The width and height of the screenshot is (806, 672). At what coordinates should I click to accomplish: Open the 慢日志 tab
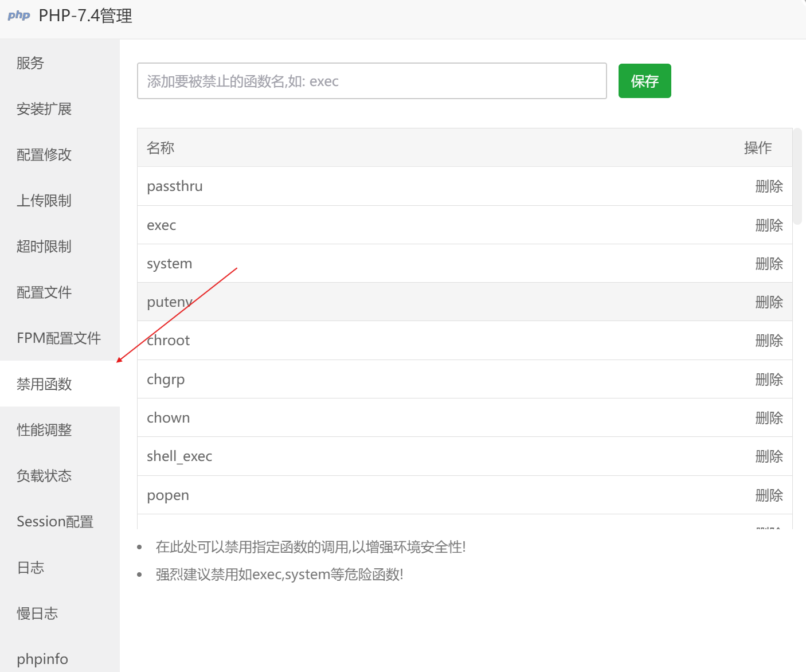[37, 614]
